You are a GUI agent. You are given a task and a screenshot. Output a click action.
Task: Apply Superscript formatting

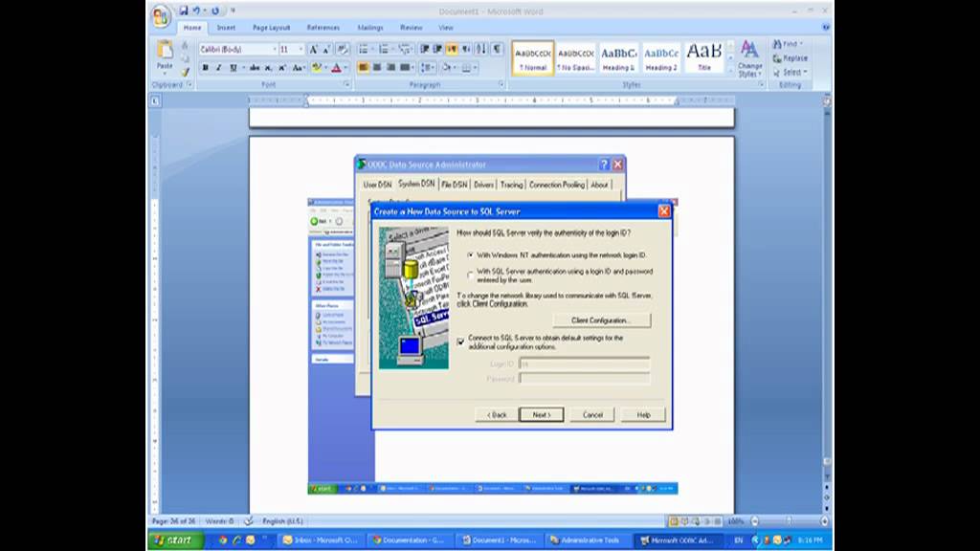point(282,68)
